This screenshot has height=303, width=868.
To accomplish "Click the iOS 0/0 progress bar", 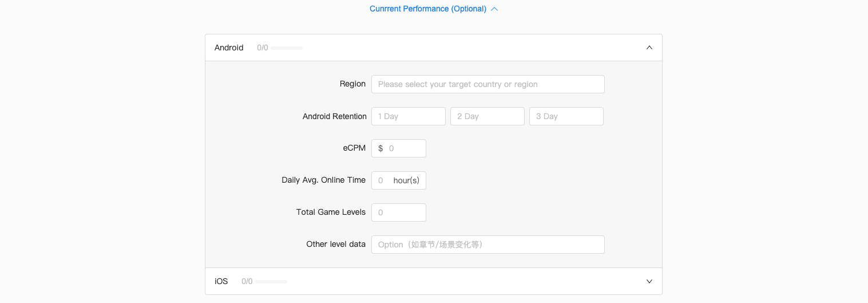I will point(271,282).
